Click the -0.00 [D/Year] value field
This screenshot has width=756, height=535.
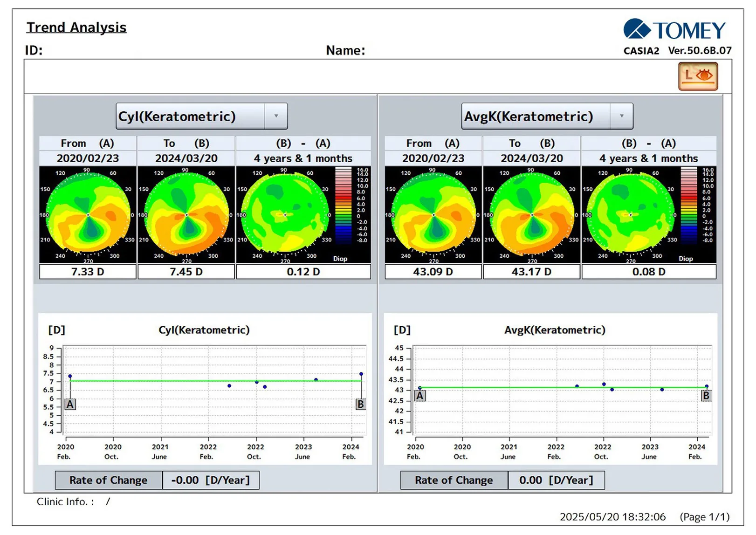click(x=211, y=480)
